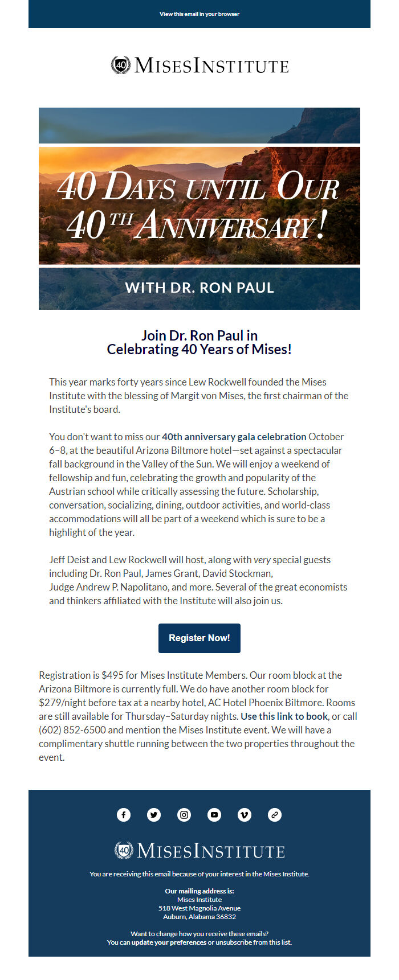The width and height of the screenshot is (399, 980).
Task: Click the 'Join Dr. Ron Paul in' heading
Action: coord(199,336)
